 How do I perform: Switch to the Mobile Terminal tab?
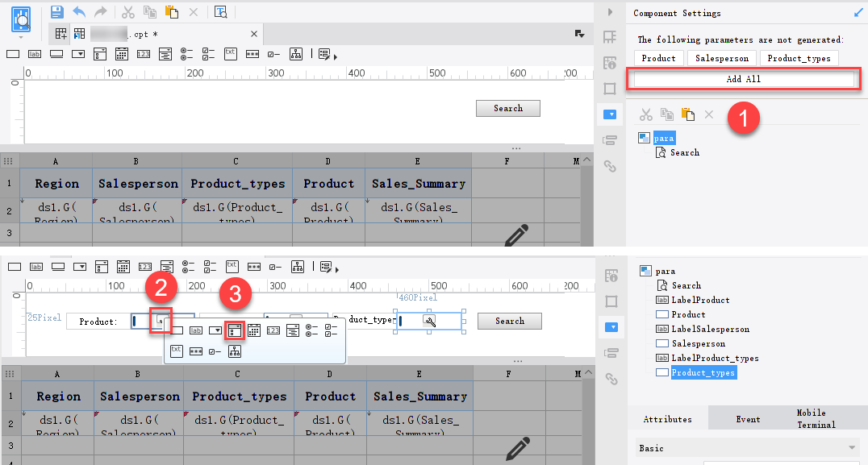(817, 417)
